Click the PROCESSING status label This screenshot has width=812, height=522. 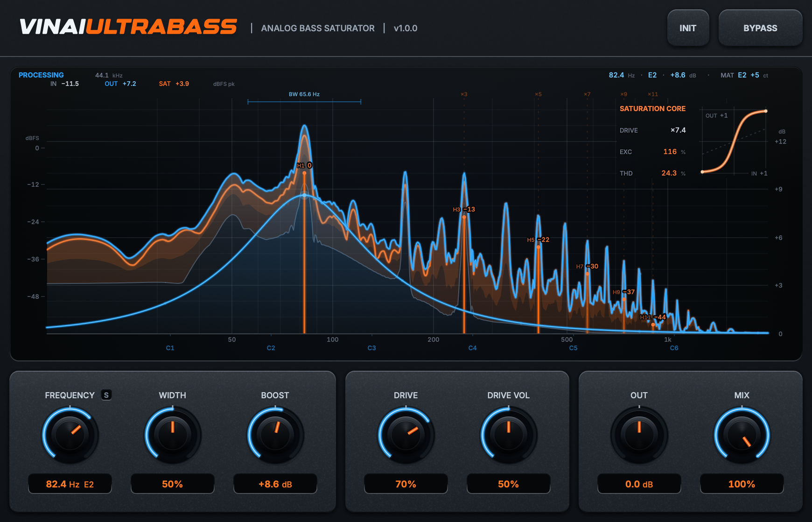click(x=41, y=75)
